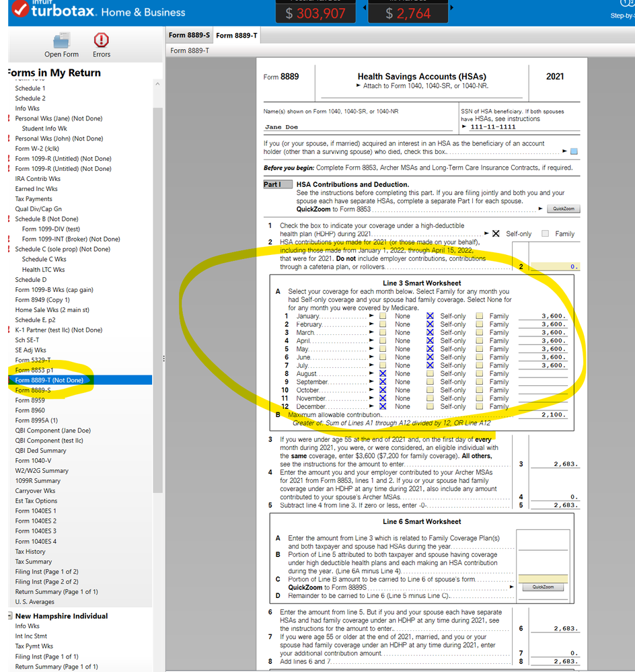
Task: Check Family for December coverage
Action: point(480,406)
